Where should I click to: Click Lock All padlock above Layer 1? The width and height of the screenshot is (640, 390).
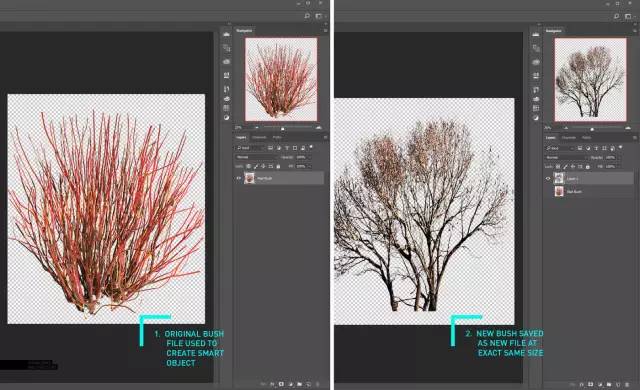pyautogui.click(x=588, y=166)
